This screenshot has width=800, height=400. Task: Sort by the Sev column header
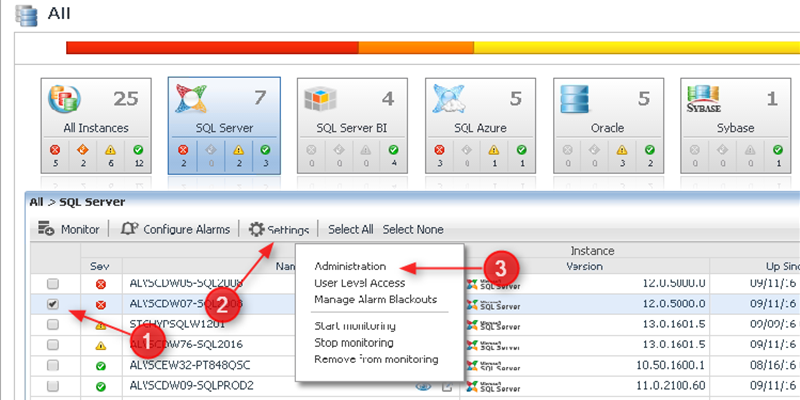pyautogui.click(x=101, y=266)
